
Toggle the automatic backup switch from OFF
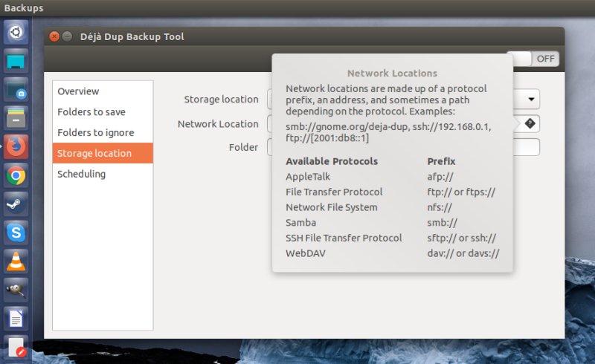533,59
